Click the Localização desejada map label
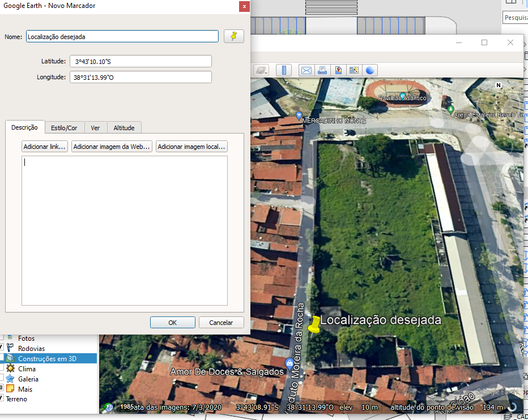Screen dimensions: 528x420 [381, 320]
